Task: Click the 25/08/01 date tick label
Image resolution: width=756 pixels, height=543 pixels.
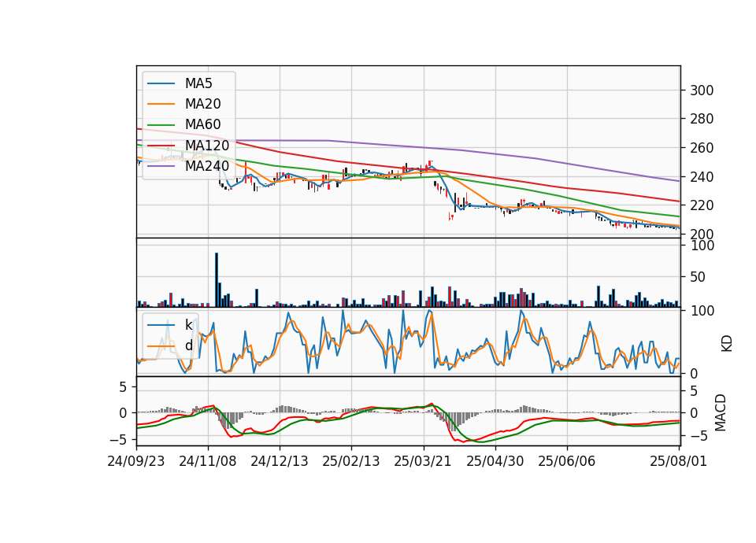Action: 678,461
